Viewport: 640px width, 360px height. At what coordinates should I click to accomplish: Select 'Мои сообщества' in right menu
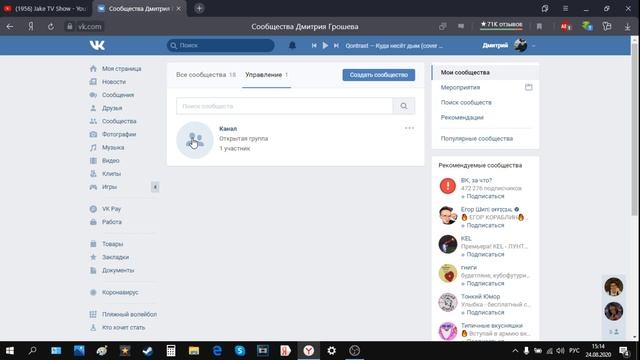click(485, 72)
